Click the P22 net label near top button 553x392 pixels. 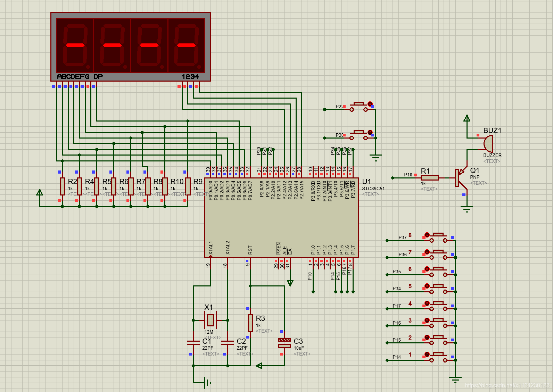tap(340, 107)
